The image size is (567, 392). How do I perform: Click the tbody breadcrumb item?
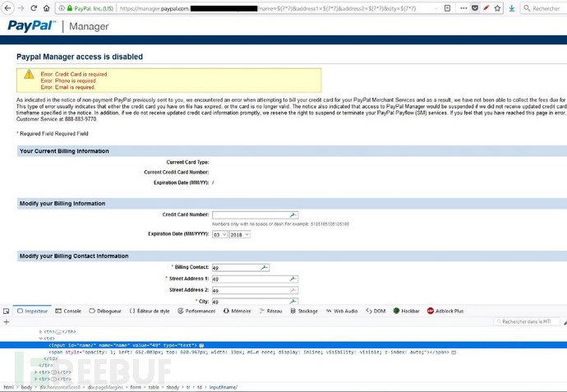click(173, 387)
